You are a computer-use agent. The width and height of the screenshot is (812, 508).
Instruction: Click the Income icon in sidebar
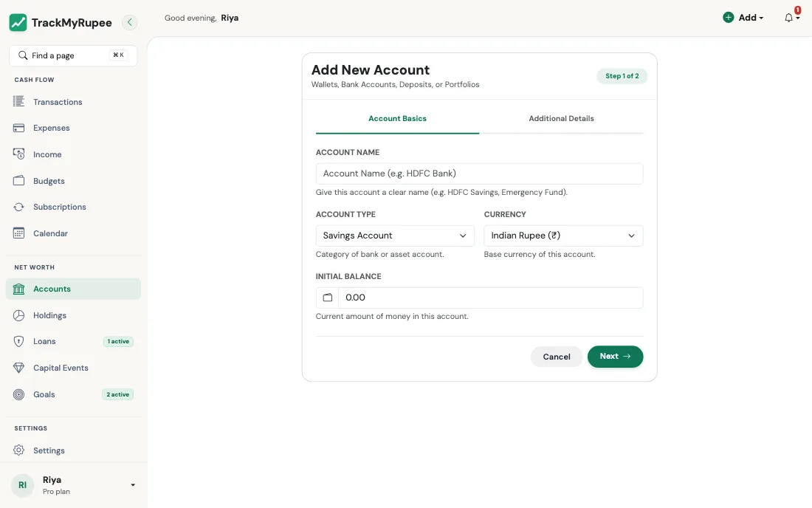coord(18,154)
